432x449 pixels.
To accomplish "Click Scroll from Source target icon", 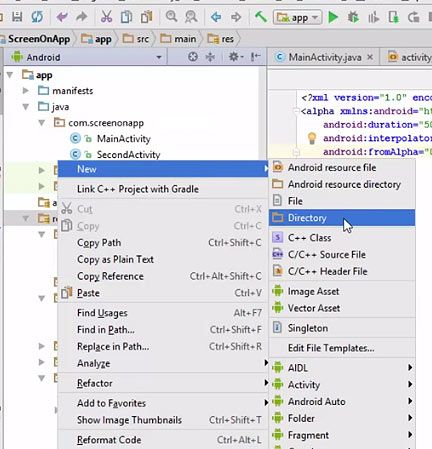I will (193, 57).
